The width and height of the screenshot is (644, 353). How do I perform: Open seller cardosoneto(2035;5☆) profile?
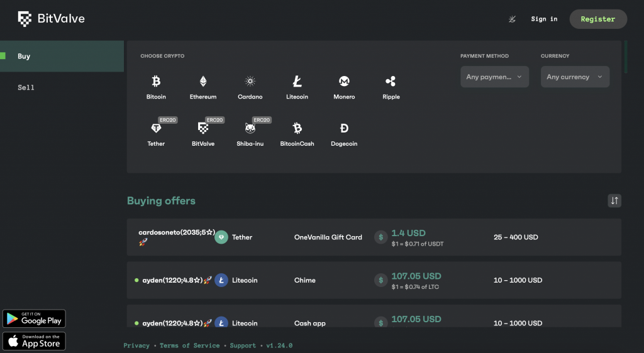pyautogui.click(x=177, y=232)
